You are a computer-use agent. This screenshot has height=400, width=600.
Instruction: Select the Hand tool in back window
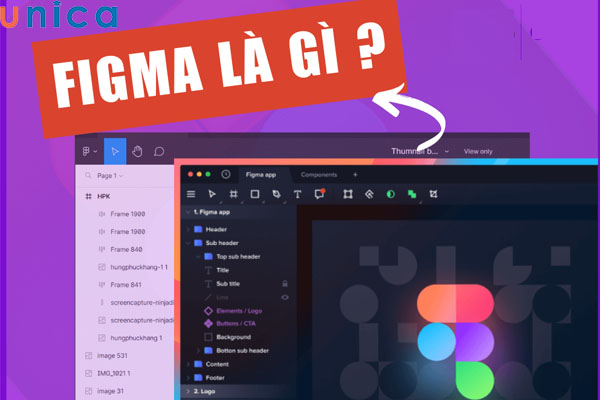[137, 152]
